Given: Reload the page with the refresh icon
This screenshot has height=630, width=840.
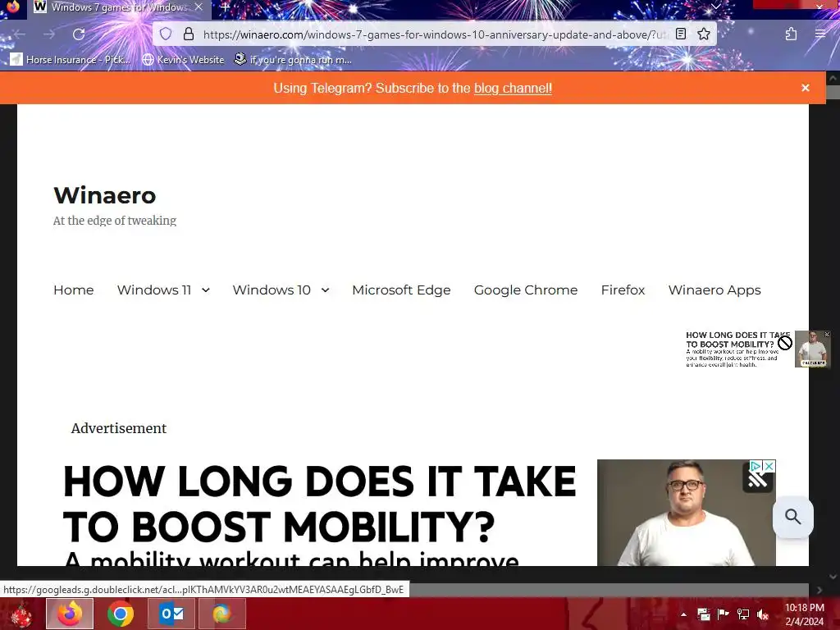Looking at the screenshot, I should click(x=79, y=34).
